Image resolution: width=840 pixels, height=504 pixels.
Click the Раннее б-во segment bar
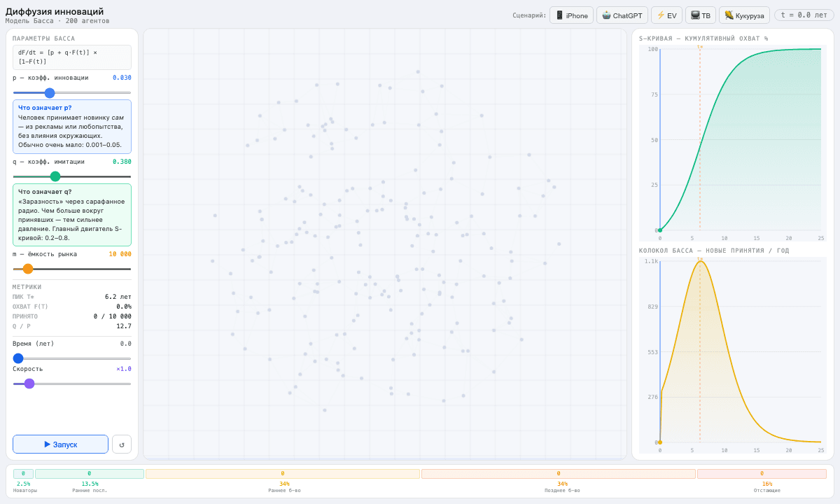coord(283,474)
